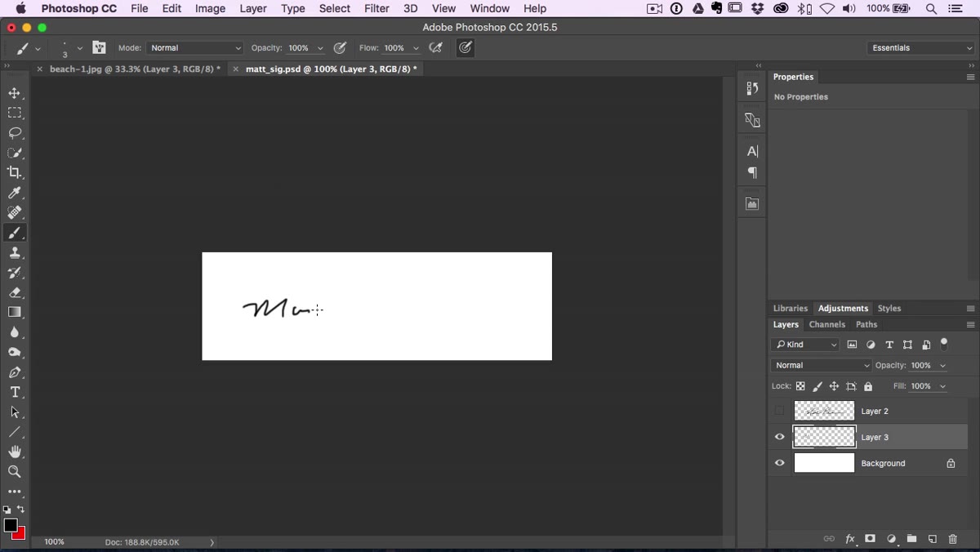
Task: Open the Brush Preset picker dropdown
Action: point(79,48)
